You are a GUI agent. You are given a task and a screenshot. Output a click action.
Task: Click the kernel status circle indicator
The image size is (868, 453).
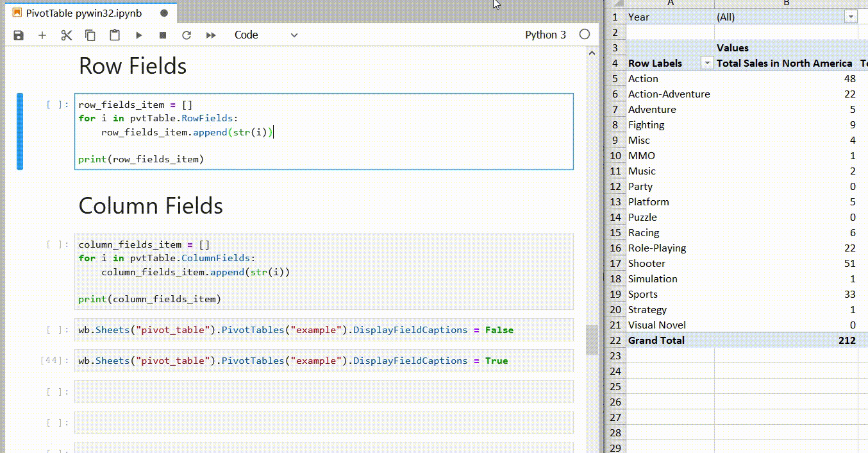click(x=585, y=35)
